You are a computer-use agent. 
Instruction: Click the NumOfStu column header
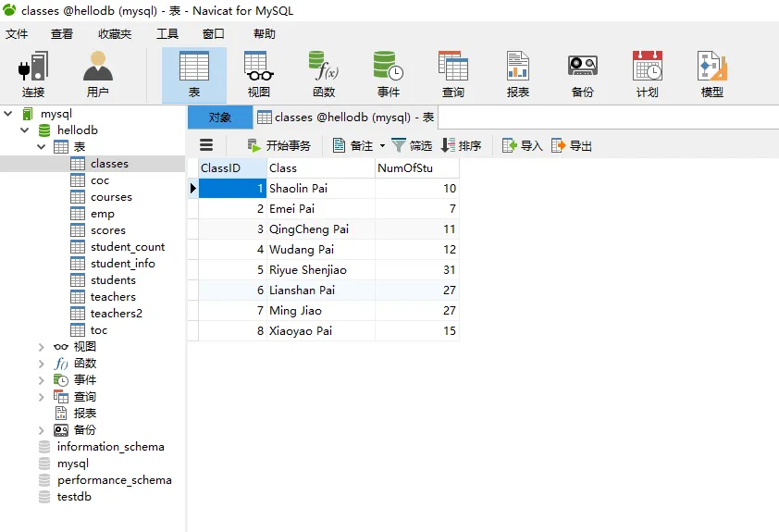pyautogui.click(x=417, y=167)
